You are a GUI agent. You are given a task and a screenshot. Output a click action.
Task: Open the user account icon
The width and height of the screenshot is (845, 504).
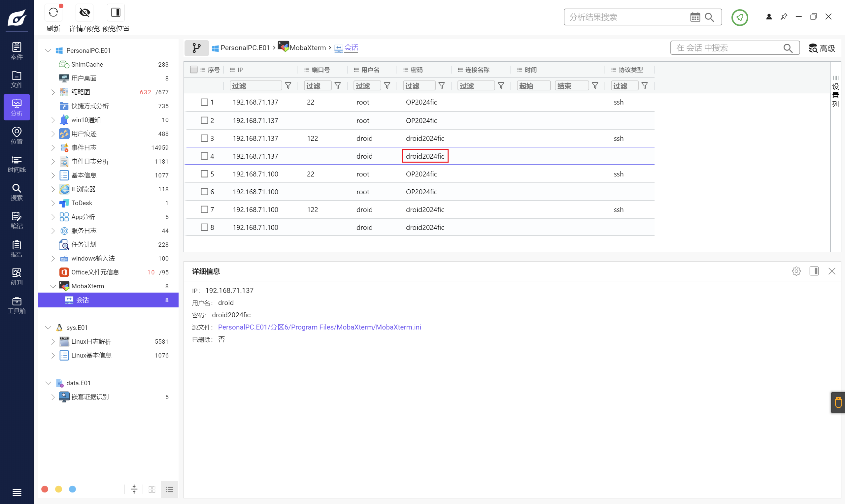point(769,16)
